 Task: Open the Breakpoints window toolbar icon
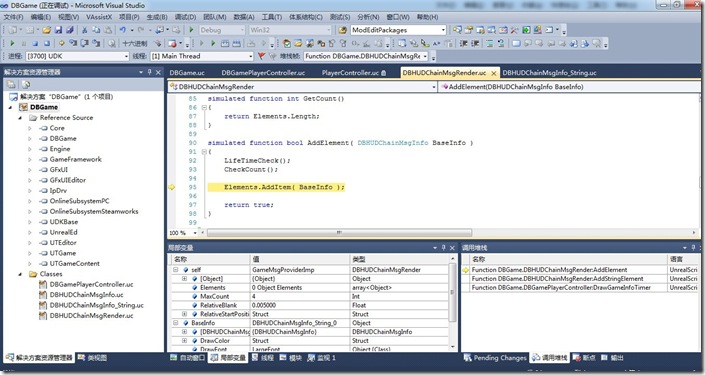172,43
